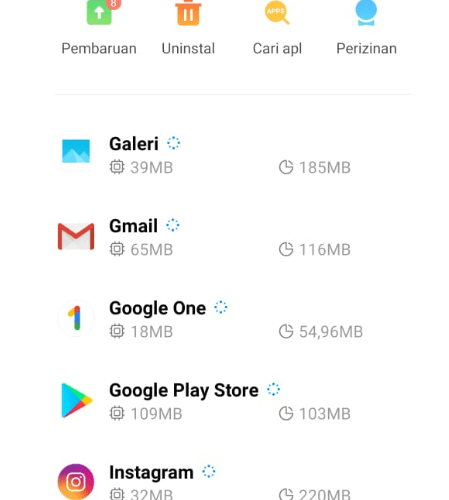Tap the Gmail envelope icon
The height and width of the screenshot is (500, 449).
click(x=76, y=236)
